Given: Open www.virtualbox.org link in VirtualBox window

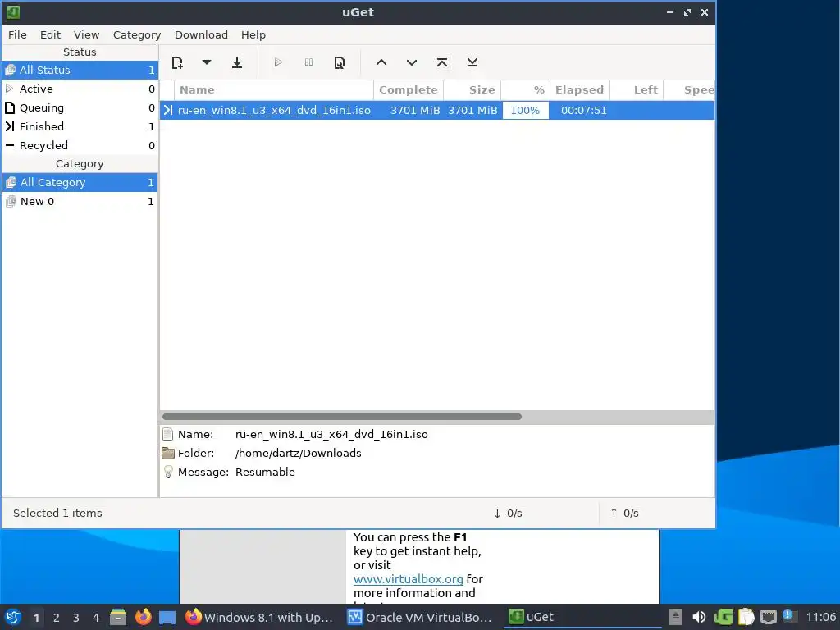Looking at the screenshot, I should click(409, 579).
